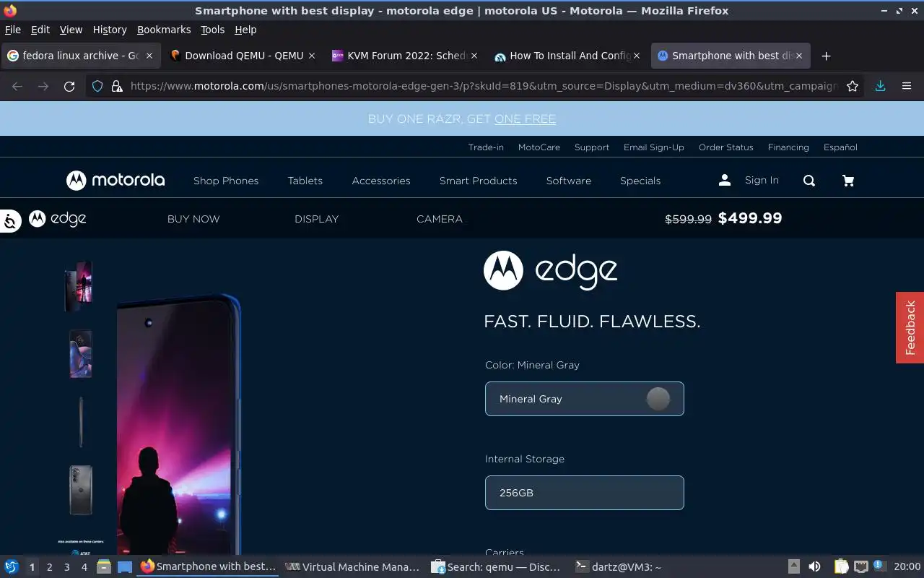Click the update notifier tray icon
This screenshot has height=578, width=924.
879,566
